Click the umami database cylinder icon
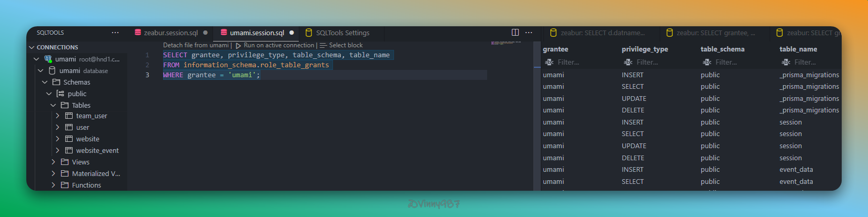Viewport: 868px width, 217px height. (x=52, y=70)
